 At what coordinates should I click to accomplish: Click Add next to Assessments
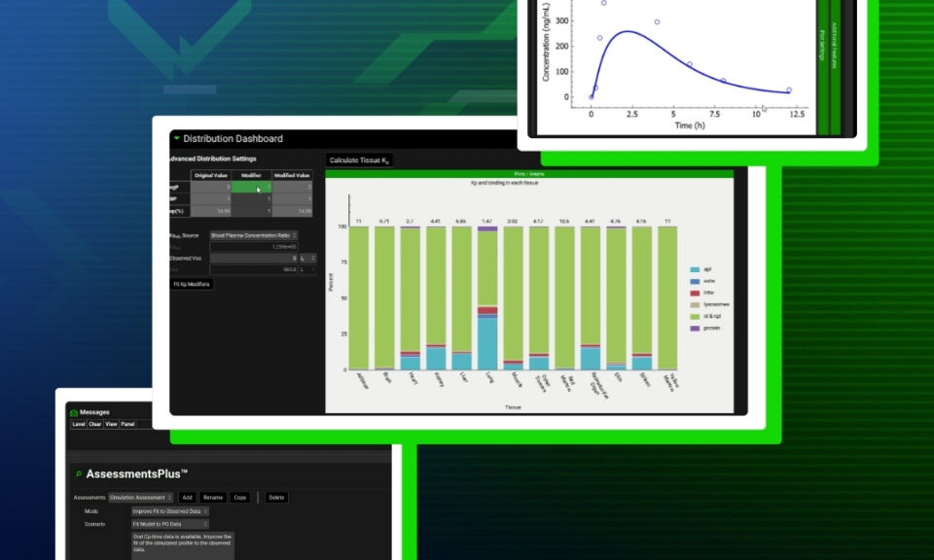point(187,497)
